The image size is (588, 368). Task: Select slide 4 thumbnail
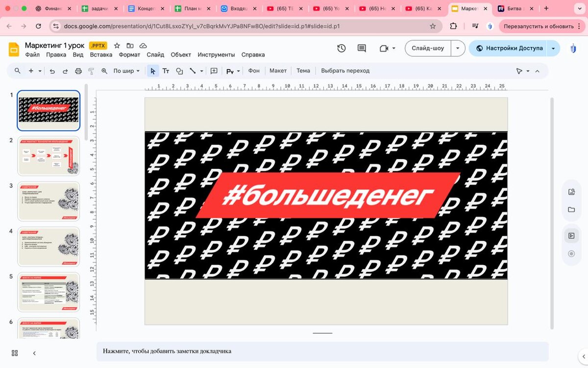(49, 247)
